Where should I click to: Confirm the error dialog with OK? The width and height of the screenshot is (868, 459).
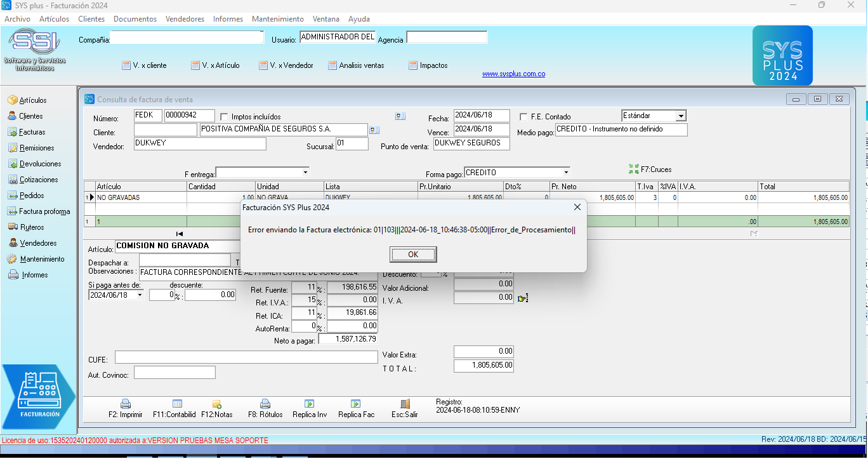(413, 255)
